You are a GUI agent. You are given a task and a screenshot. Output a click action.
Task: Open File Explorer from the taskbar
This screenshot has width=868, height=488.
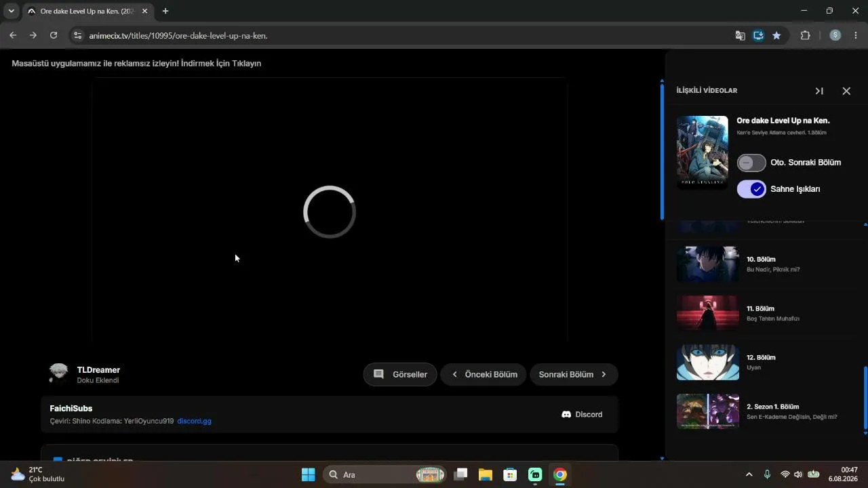click(486, 474)
